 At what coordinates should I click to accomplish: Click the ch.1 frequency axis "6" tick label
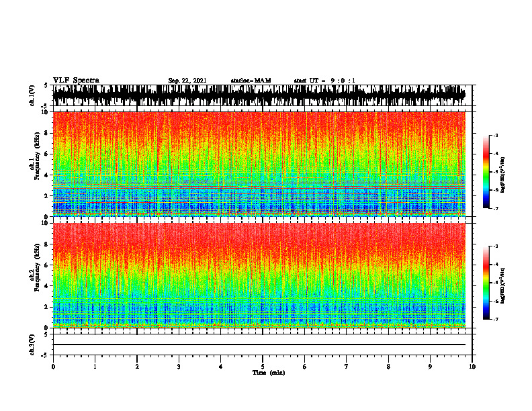coord(46,154)
